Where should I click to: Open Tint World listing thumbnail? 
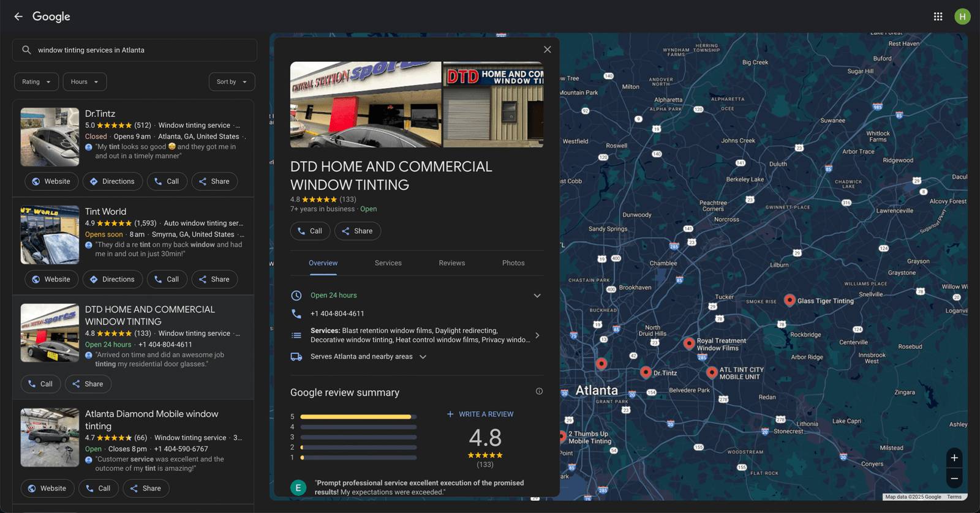[50, 235]
